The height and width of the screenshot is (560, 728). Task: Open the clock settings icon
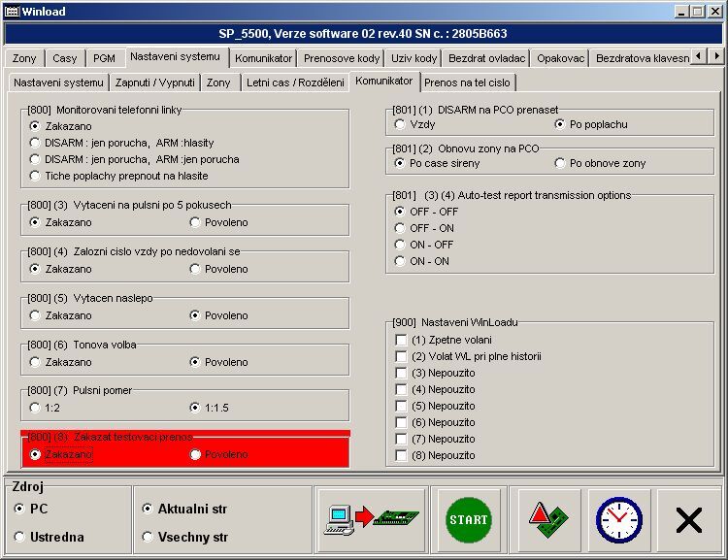click(618, 519)
